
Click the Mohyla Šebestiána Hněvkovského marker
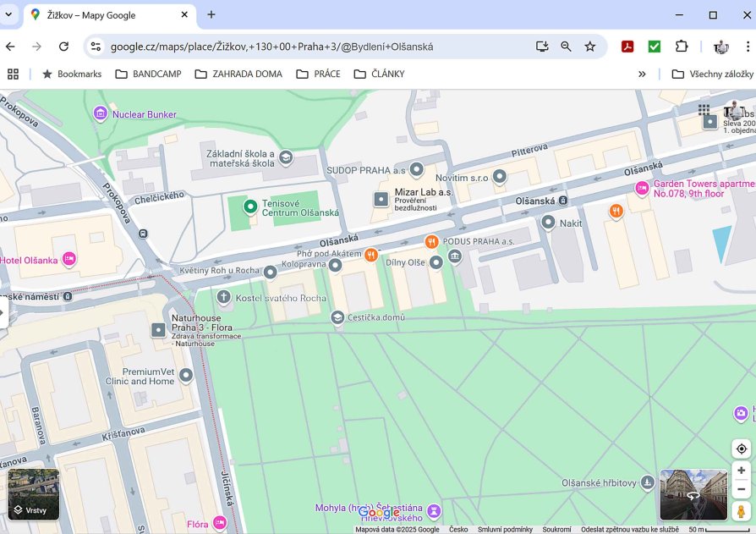point(434,510)
